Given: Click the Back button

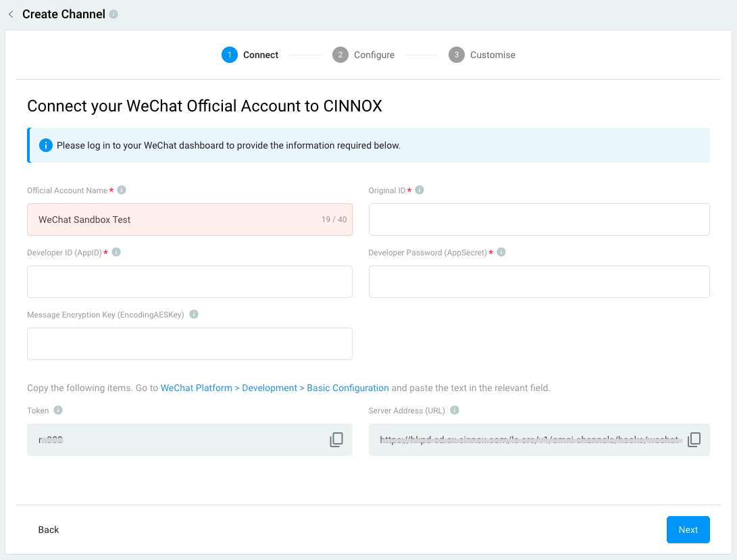Looking at the screenshot, I should (x=49, y=530).
